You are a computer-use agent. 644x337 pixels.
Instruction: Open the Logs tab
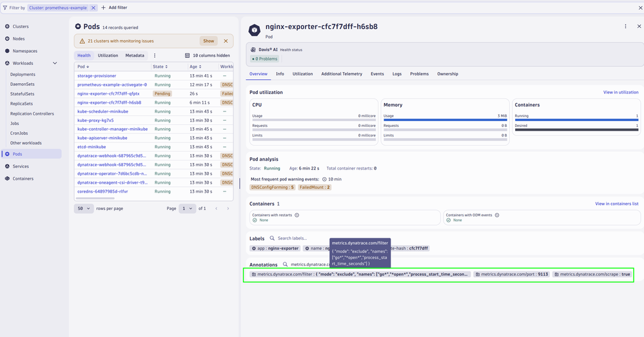pyautogui.click(x=396, y=74)
